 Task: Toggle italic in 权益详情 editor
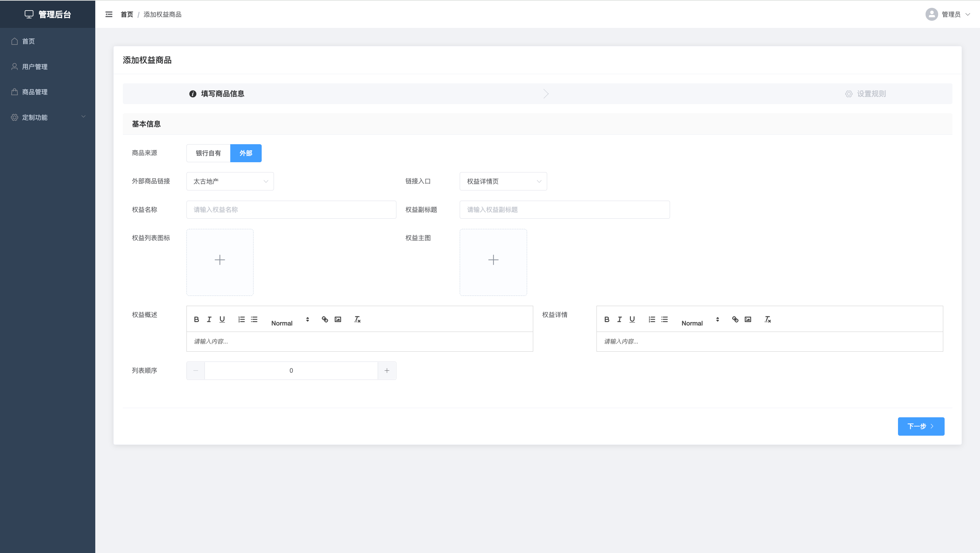point(619,319)
